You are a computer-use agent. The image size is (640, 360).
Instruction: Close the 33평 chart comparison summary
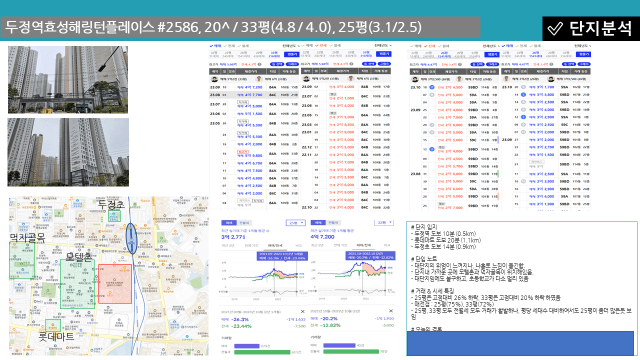(391, 311)
